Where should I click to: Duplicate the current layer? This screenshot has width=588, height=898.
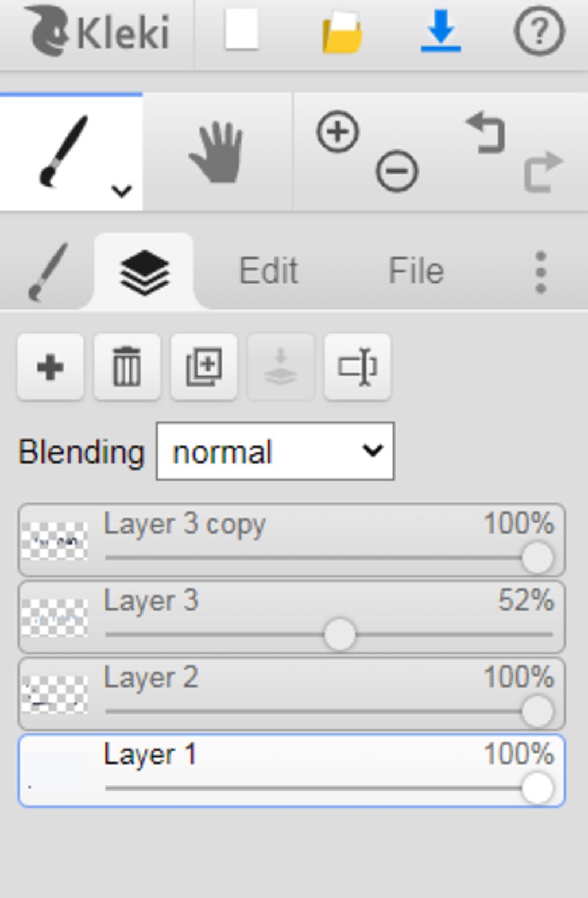click(204, 367)
